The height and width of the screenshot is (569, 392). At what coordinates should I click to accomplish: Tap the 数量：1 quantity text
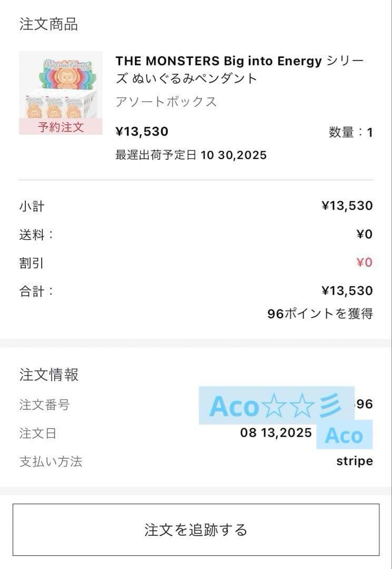(x=350, y=132)
